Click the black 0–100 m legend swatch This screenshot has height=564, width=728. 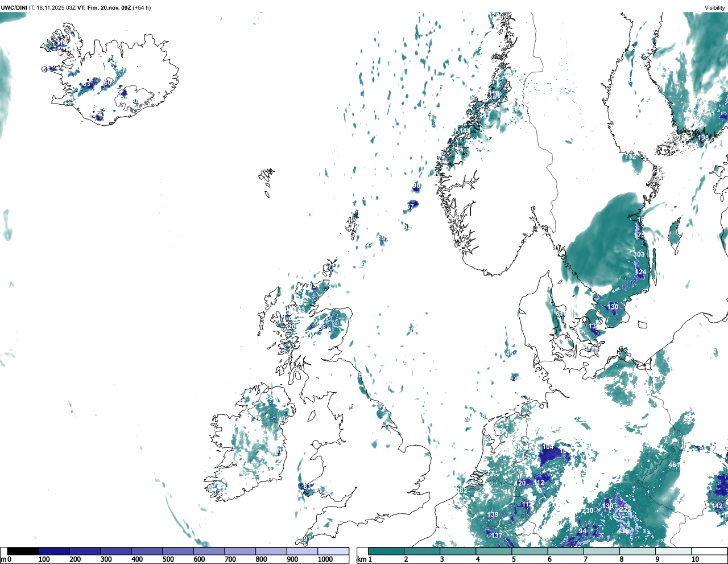(23, 551)
